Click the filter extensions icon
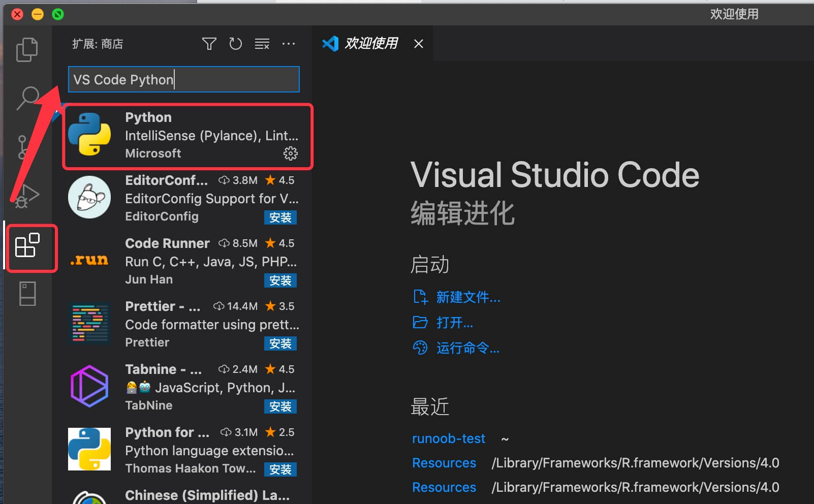 [209, 44]
